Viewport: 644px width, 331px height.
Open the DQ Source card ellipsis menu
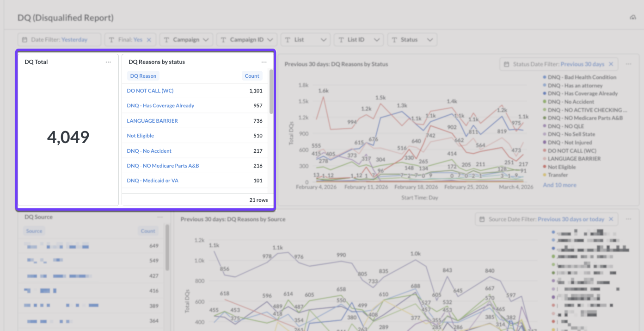tap(160, 217)
